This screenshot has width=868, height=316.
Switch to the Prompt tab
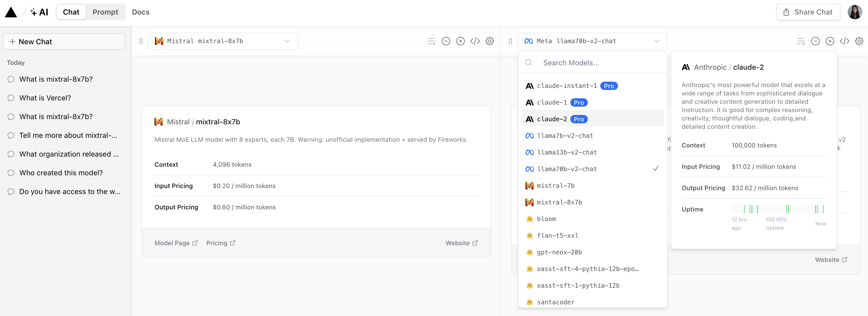[105, 12]
